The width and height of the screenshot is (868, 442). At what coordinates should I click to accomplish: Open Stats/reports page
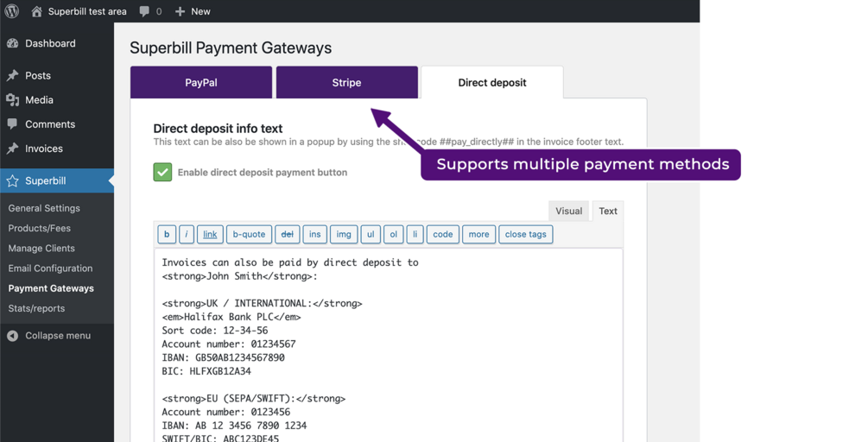(36, 308)
